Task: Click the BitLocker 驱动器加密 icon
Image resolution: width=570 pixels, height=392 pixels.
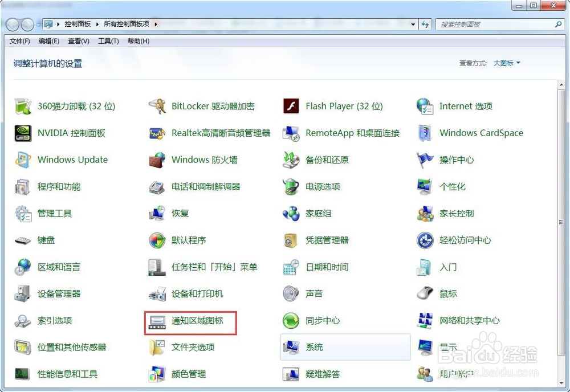Action: [x=157, y=107]
